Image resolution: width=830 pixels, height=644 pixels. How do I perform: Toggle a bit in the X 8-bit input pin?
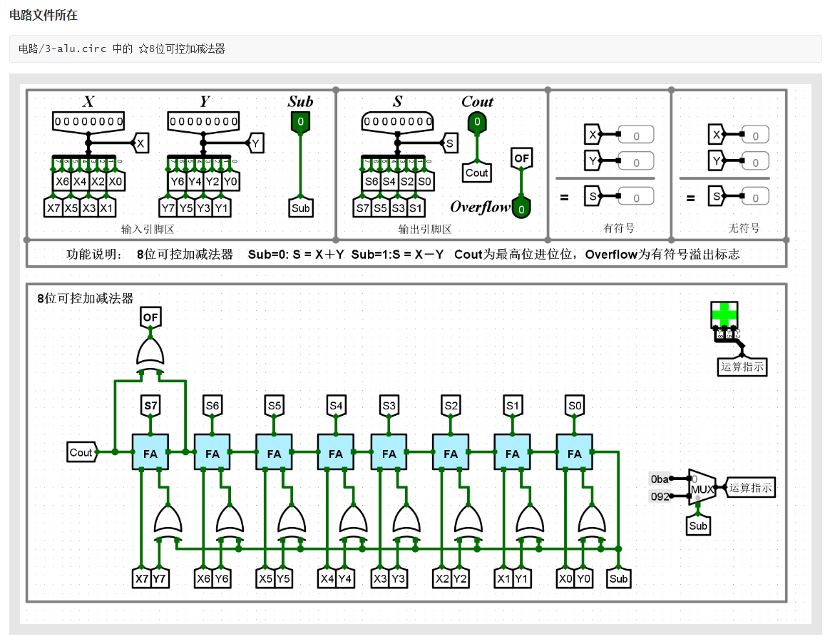coord(88,121)
